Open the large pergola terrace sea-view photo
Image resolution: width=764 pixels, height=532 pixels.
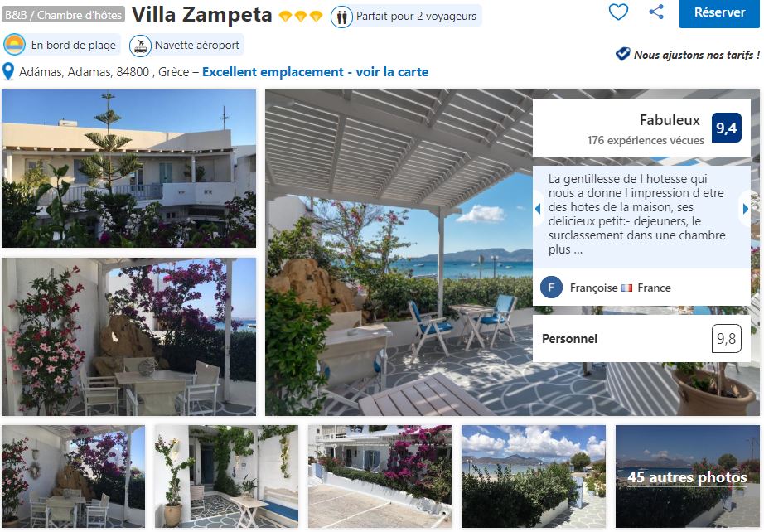pyautogui.click(x=399, y=253)
